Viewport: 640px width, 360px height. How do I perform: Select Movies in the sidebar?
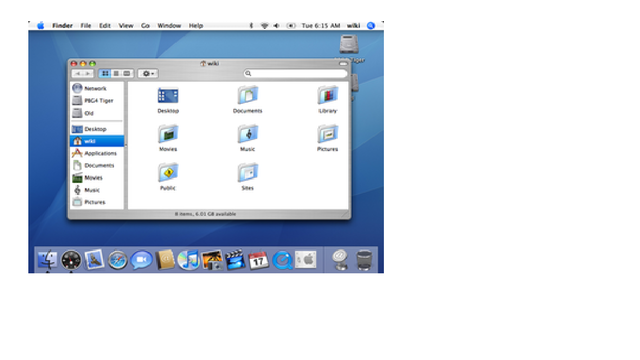[x=97, y=178]
